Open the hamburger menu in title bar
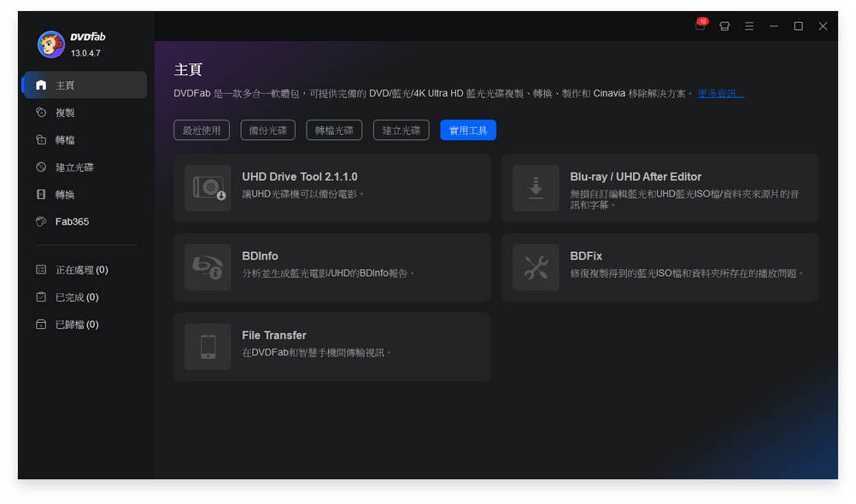 point(748,26)
